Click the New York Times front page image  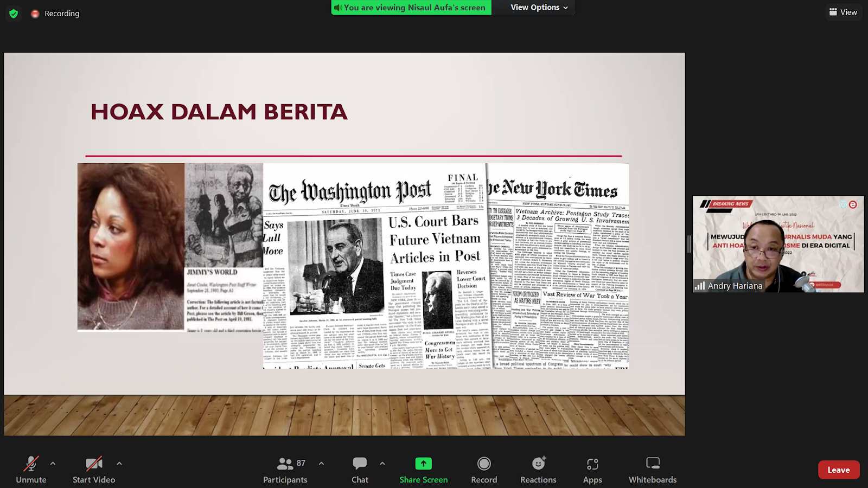click(558, 266)
